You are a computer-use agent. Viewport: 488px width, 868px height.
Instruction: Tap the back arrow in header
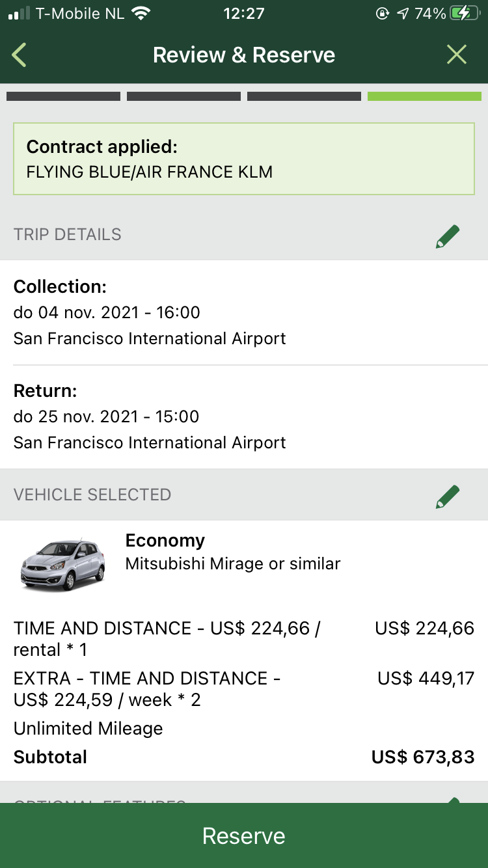[x=20, y=55]
